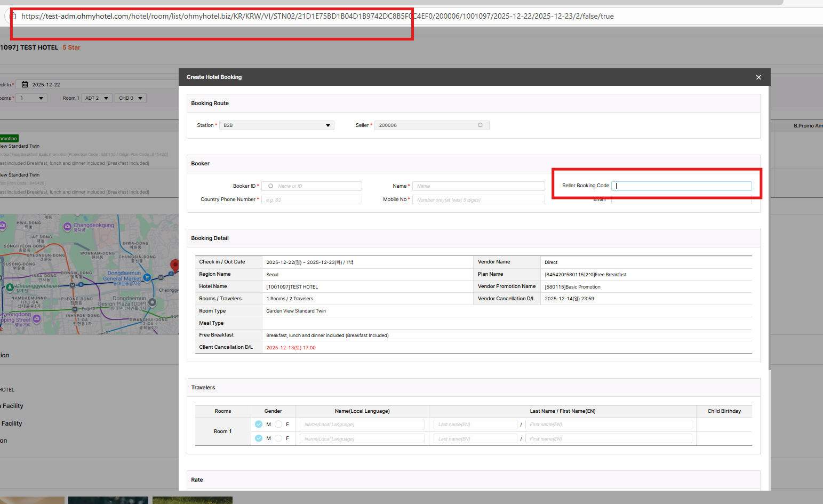Viewport: 823px width, 504px height.
Task: Click the Changdeokgung camera marker on map
Action: (67, 227)
